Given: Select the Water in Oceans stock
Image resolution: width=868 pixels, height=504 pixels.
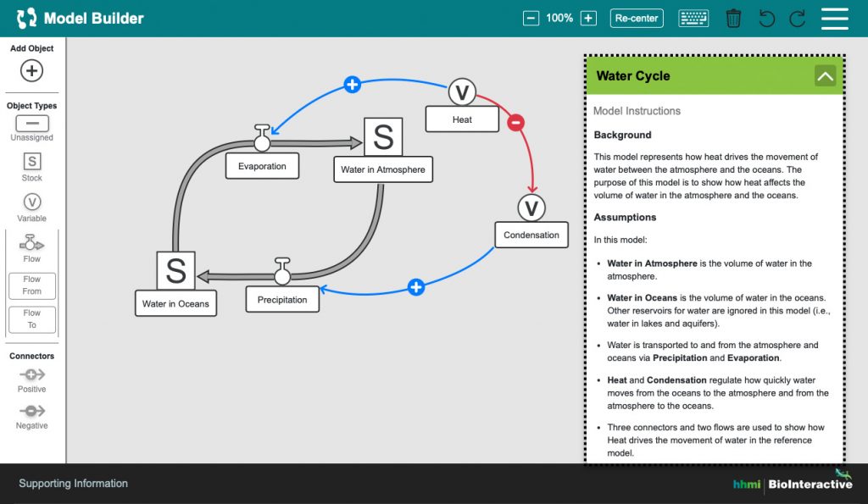Looking at the screenshot, I should tap(175, 270).
